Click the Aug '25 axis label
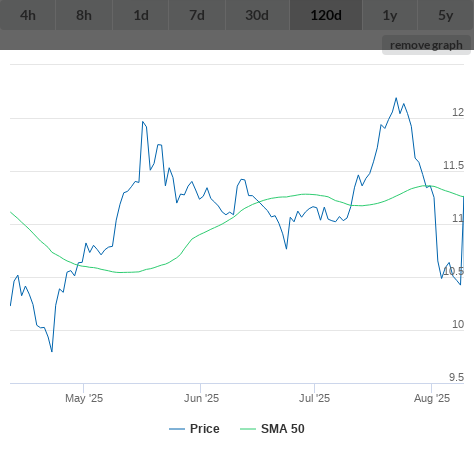The image size is (474, 455). [x=432, y=398]
